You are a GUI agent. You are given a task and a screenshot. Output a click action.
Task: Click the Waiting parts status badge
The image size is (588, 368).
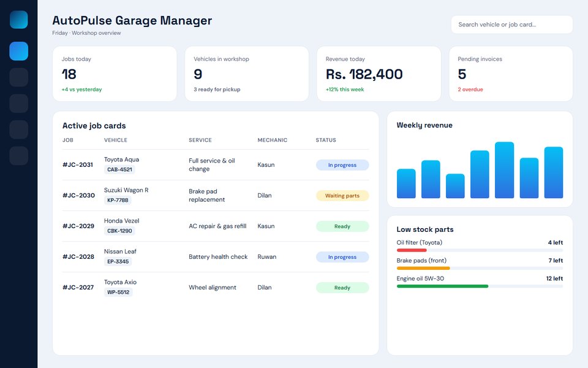tap(342, 196)
